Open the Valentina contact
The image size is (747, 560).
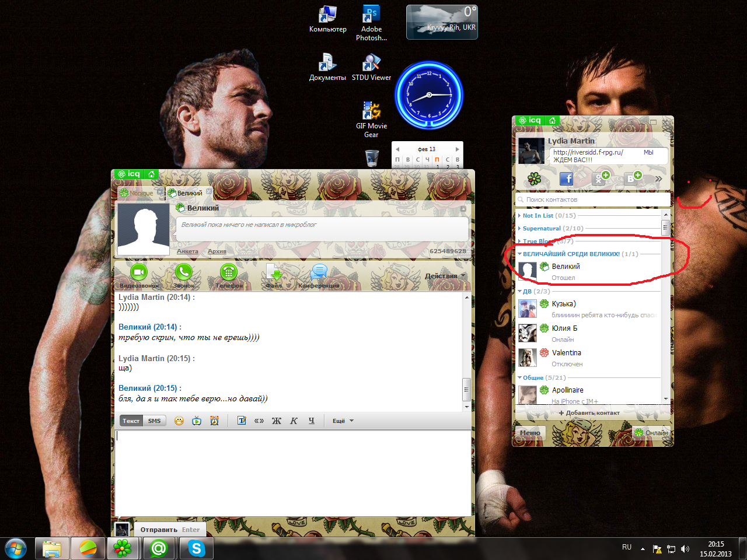[589, 358]
